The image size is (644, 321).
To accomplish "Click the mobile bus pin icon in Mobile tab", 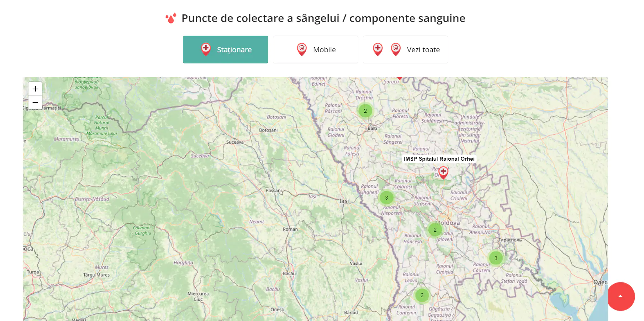I will pyautogui.click(x=302, y=49).
